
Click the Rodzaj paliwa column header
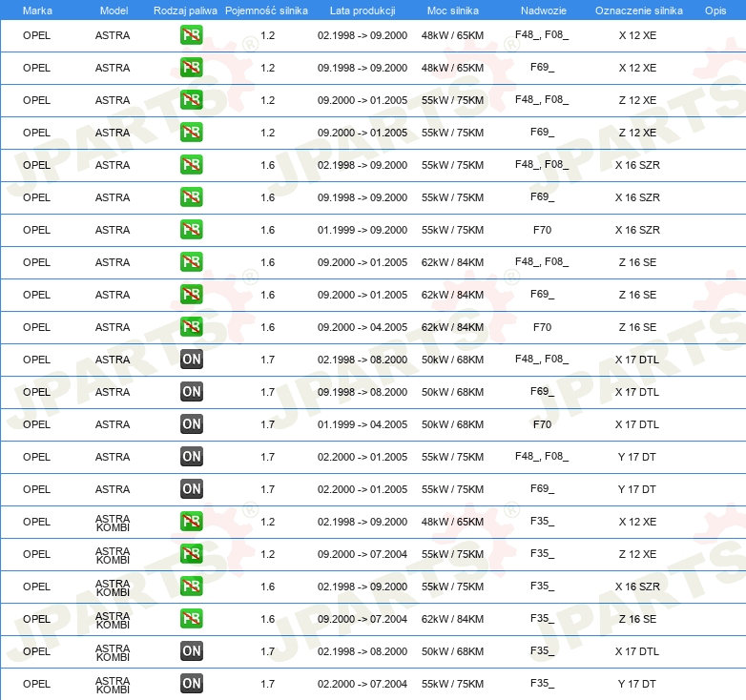[185, 10]
